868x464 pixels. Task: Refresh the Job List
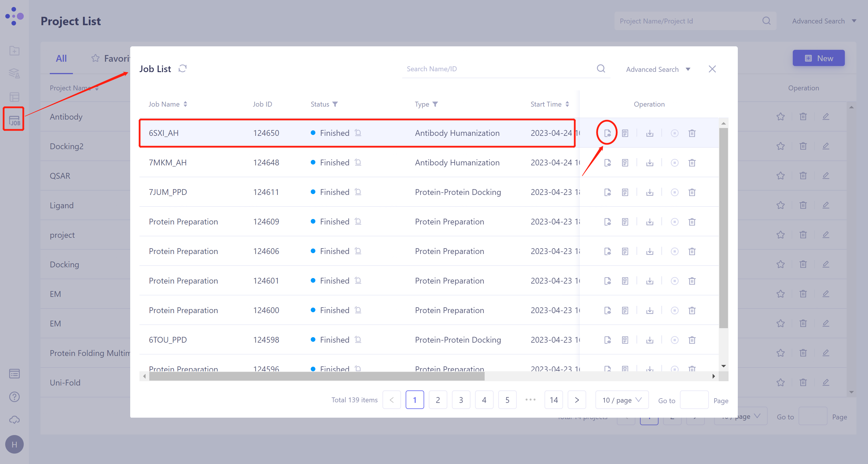(x=183, y=69)
